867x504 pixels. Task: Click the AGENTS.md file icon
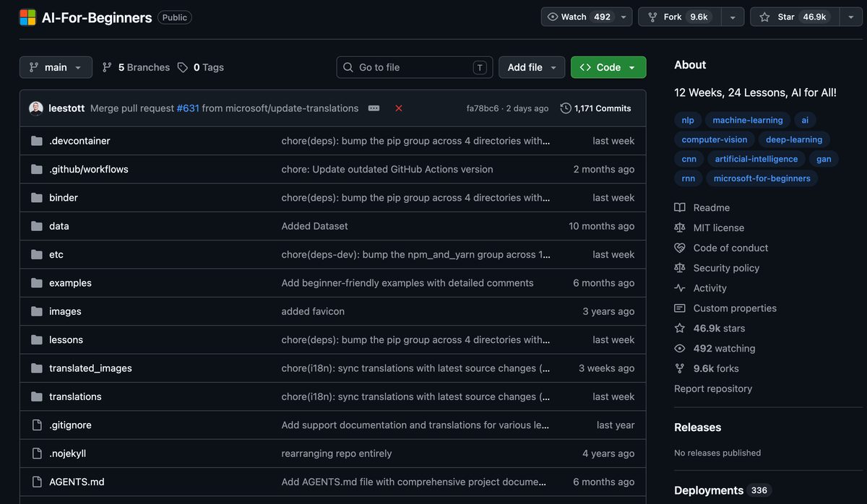(x=37, y=482)
